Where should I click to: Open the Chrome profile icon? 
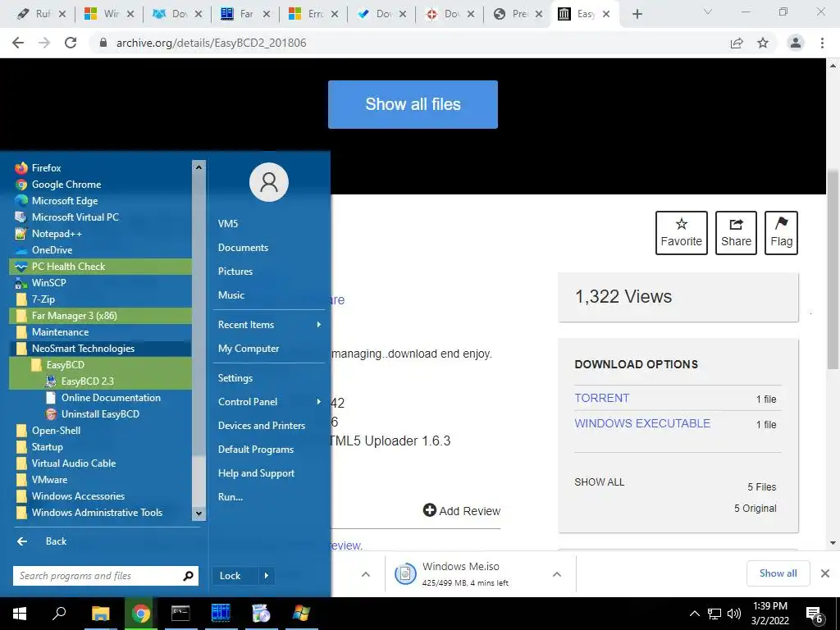click(x=796, y=43)
